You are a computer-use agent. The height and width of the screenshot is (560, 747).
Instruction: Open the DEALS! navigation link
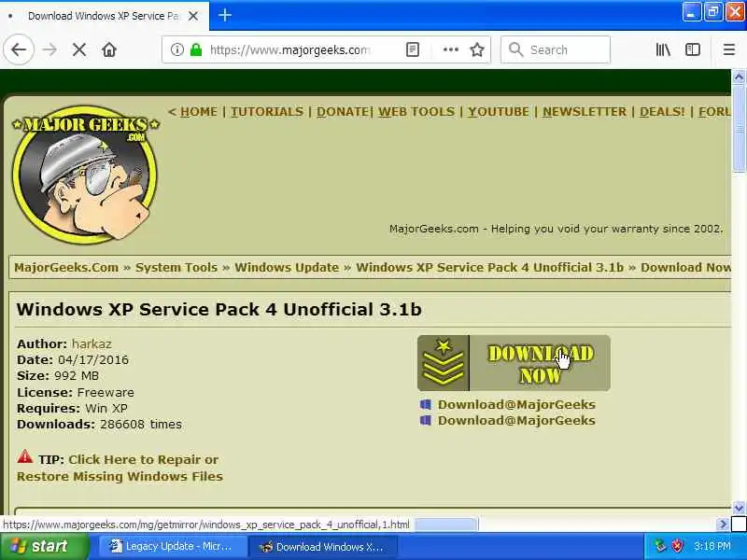tap(662, 111)
